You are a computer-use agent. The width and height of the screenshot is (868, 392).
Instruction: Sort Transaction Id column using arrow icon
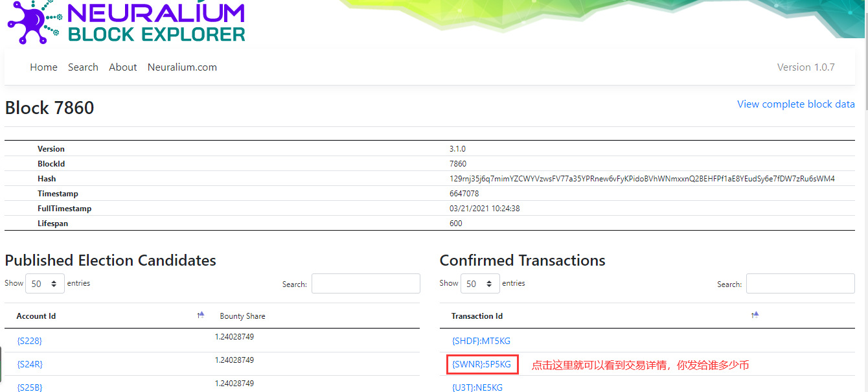click(x=755, y=316)
